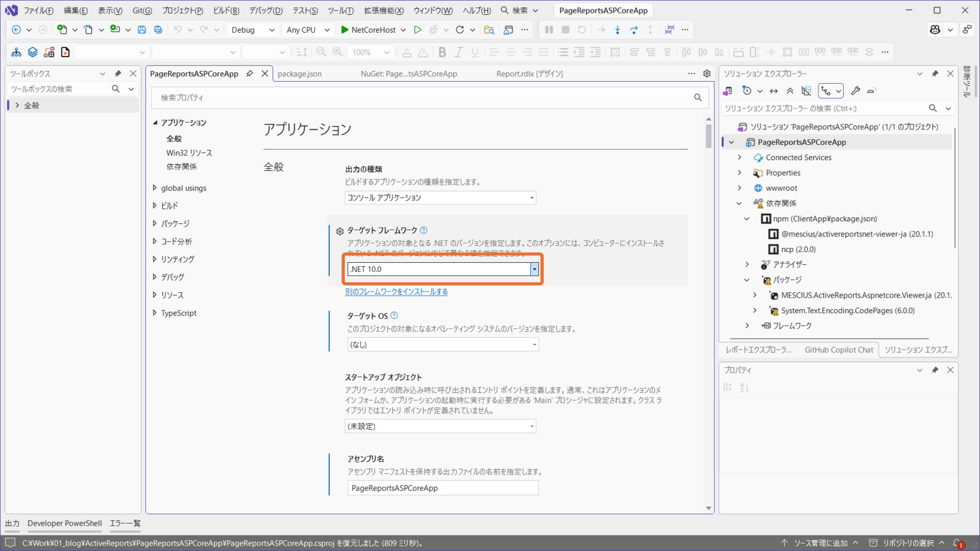The image size is (980, 551).
Task: Click search magnifier in property search box
Action: 698,98
